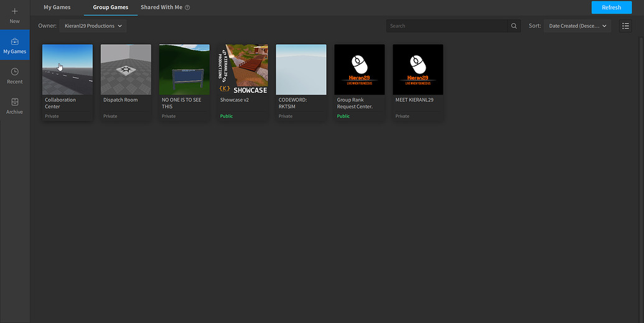Click the Showcase v2 title text
The width and height of the screenshot is (644, 323).
click(x=235, y=100)
